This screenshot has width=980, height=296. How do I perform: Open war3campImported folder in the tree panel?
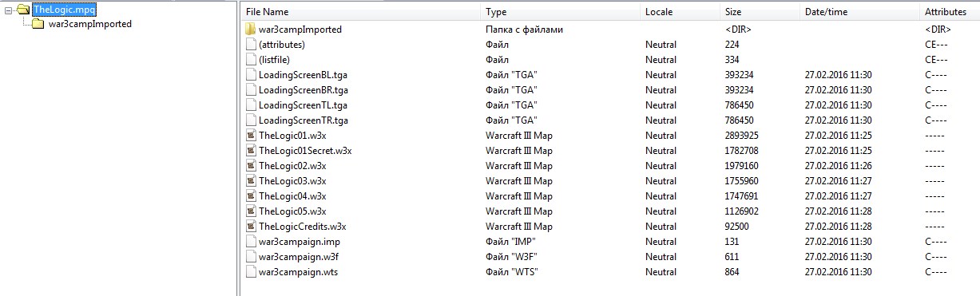pyautogui.click(x=90, y=24)
